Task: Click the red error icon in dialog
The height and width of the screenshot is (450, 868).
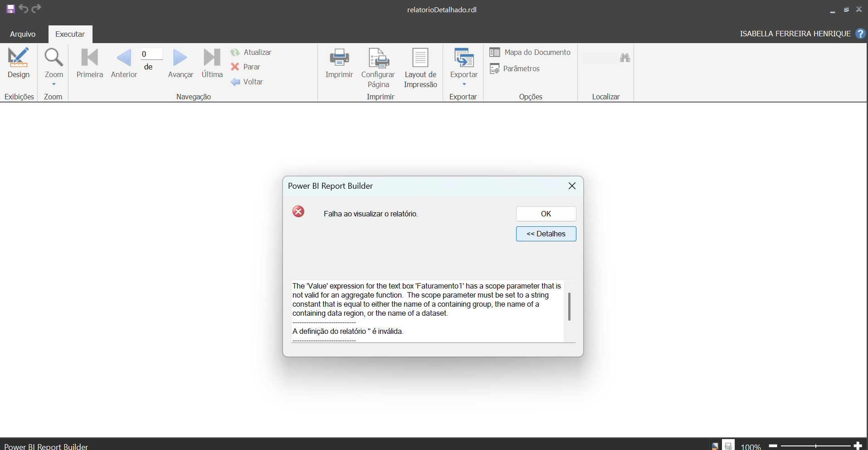Action: [298, 211]
